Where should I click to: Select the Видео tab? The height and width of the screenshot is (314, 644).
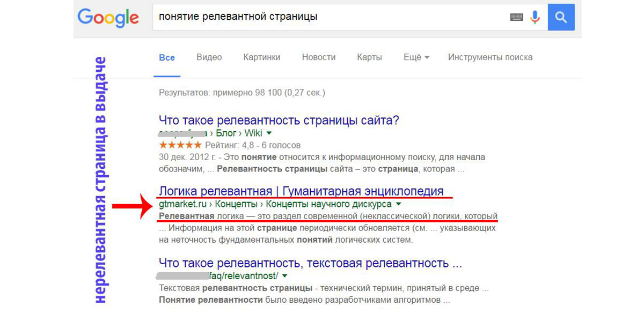(x=209, y=57)
